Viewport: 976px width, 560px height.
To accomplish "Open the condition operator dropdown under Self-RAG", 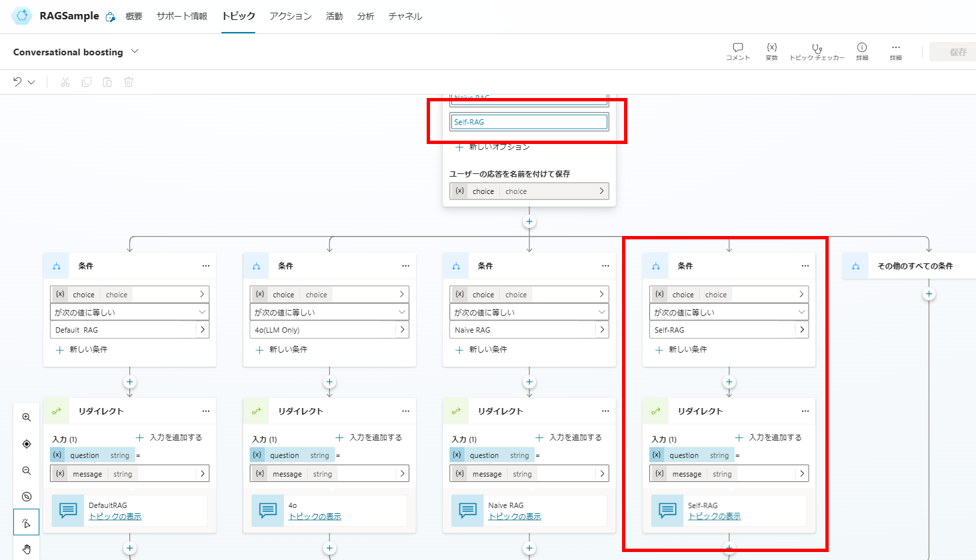I will (729, 311).
